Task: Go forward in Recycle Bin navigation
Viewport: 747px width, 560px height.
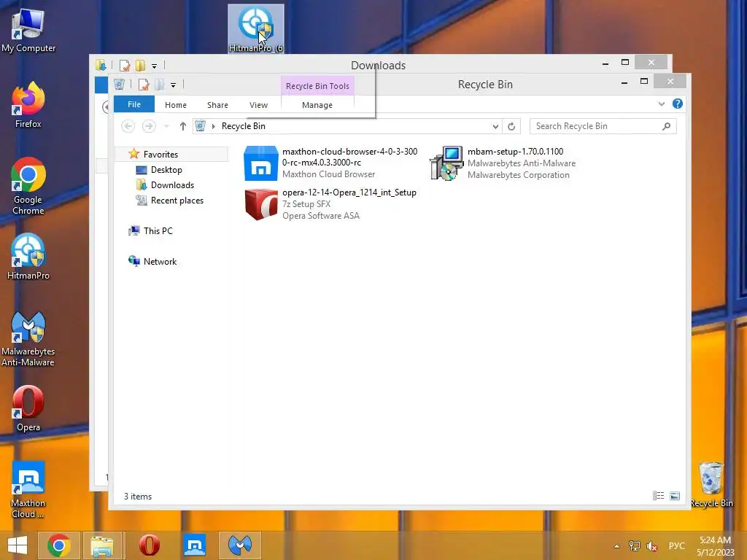Action: coord(149,126)
